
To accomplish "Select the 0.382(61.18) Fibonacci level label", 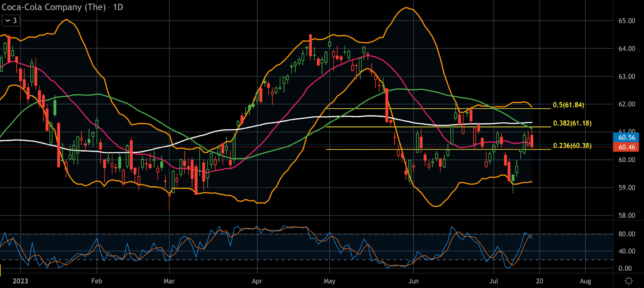I will [572, 123].
